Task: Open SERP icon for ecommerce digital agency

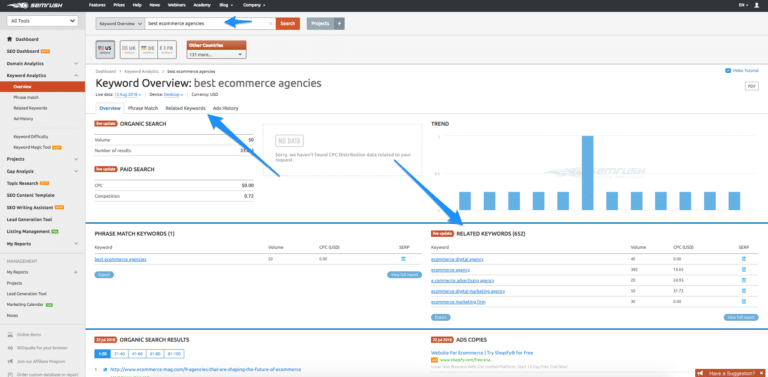Action: pos(744,259)
